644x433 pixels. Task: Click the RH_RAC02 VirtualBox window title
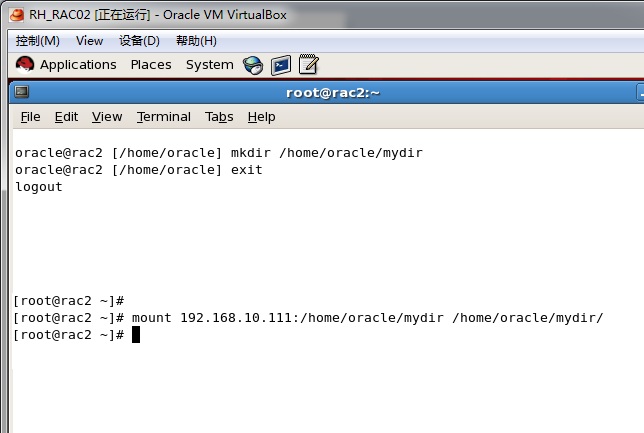coord(158,15)
